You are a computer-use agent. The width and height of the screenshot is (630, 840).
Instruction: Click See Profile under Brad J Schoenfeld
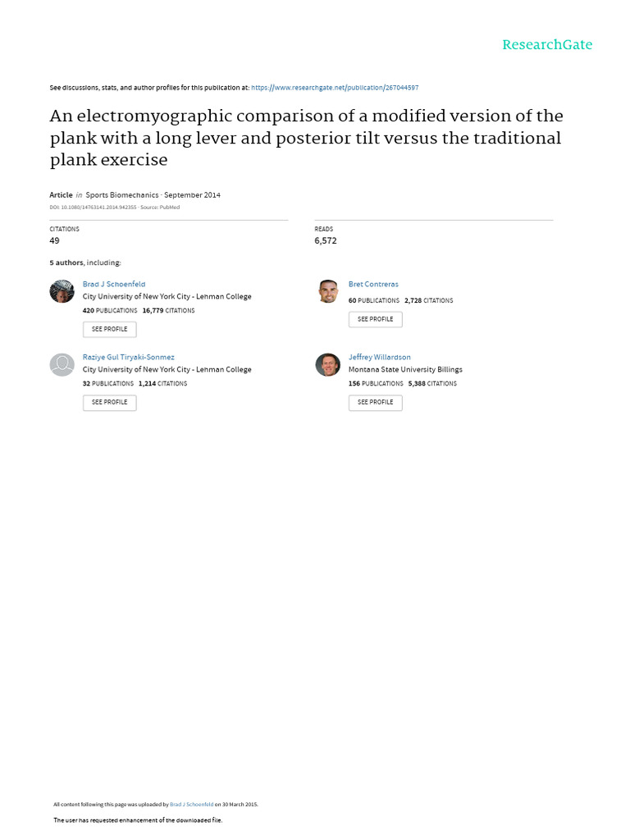[109, 330]
